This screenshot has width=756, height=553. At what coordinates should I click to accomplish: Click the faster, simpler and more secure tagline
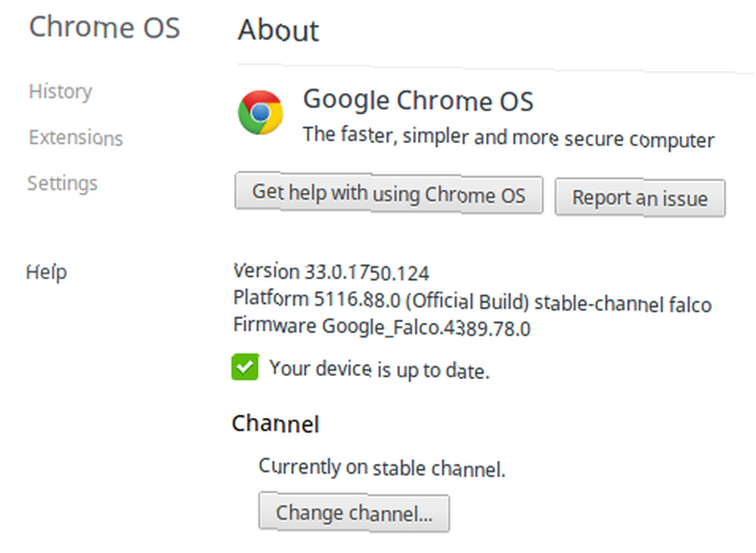pos(509,138)
